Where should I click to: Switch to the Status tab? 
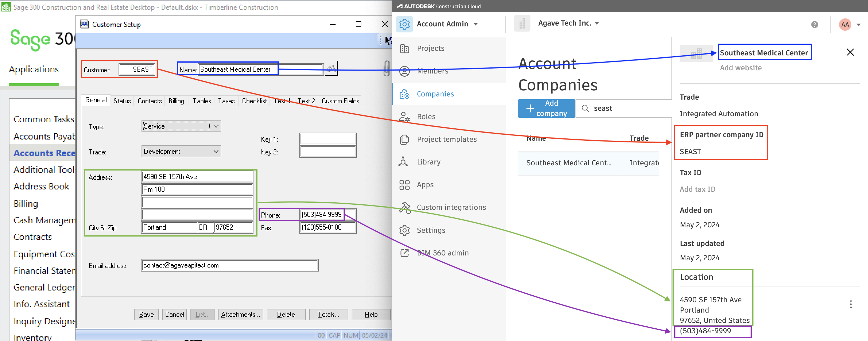pos(122,101)
